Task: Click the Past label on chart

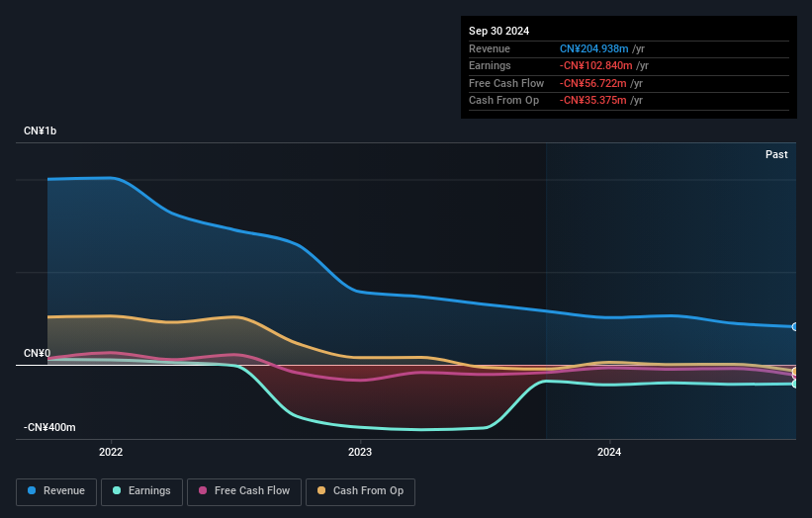Action: 776,155
